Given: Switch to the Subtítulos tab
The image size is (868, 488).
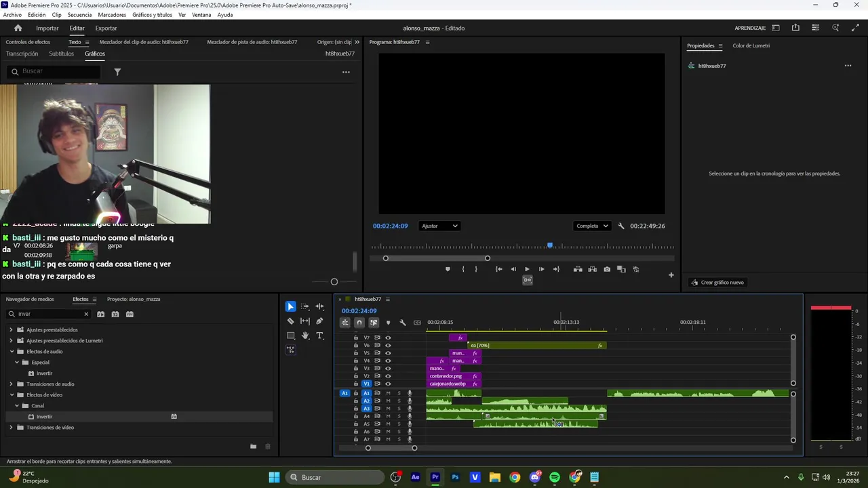Looking at the screenshot, I should coord(61,54).
